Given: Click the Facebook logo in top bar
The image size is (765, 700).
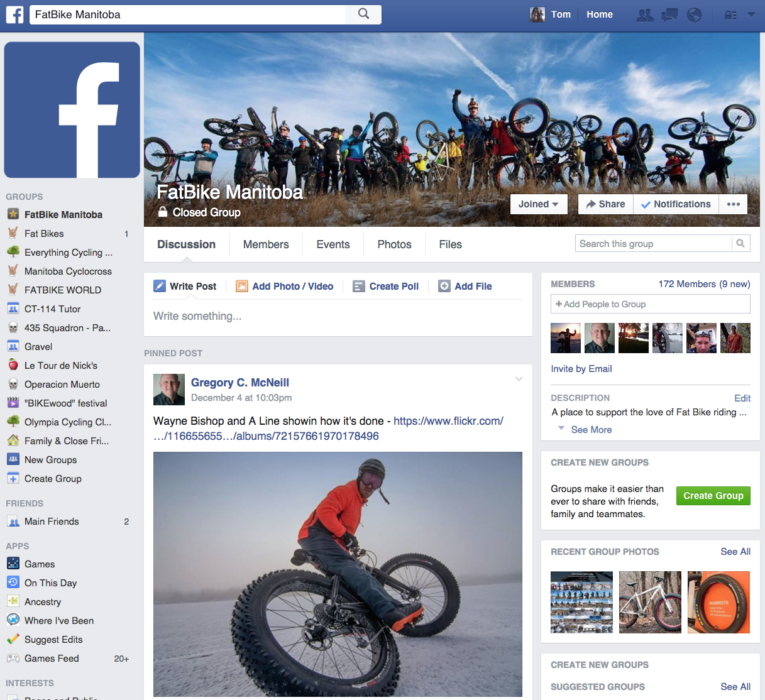Looking at the screenshot, I should pyautogui.click(x=14, y=14).
